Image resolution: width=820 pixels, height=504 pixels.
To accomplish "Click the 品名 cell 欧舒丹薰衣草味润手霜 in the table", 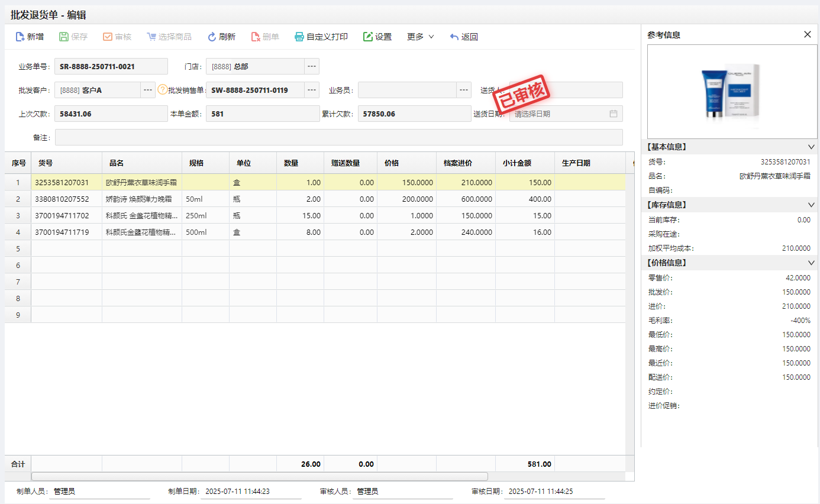I will coord(142,183).
